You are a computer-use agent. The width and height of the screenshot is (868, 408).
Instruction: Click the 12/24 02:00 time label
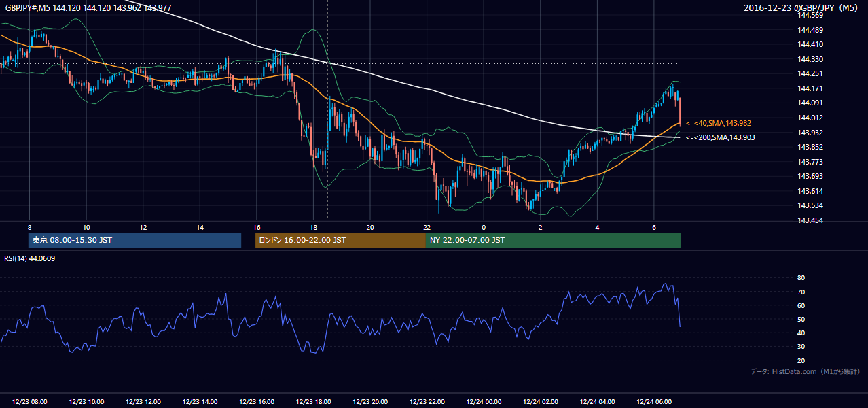tap(541, 402)
